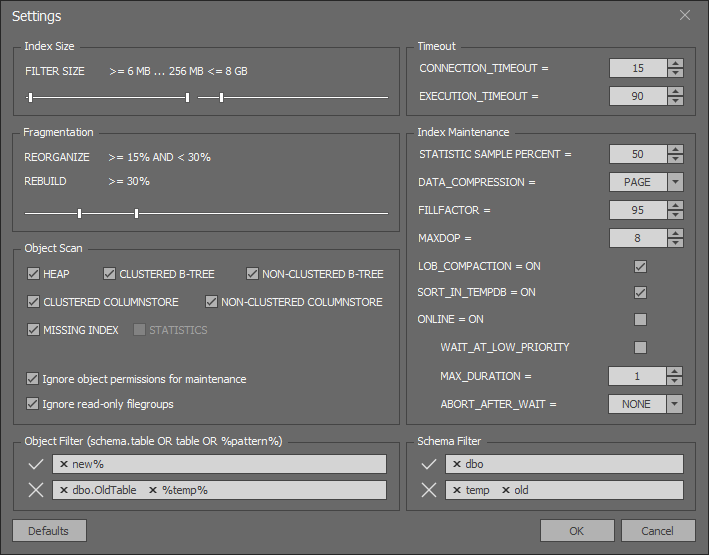
Task: Click the Object Filter include checkmark icon
Action: [36, 464]
